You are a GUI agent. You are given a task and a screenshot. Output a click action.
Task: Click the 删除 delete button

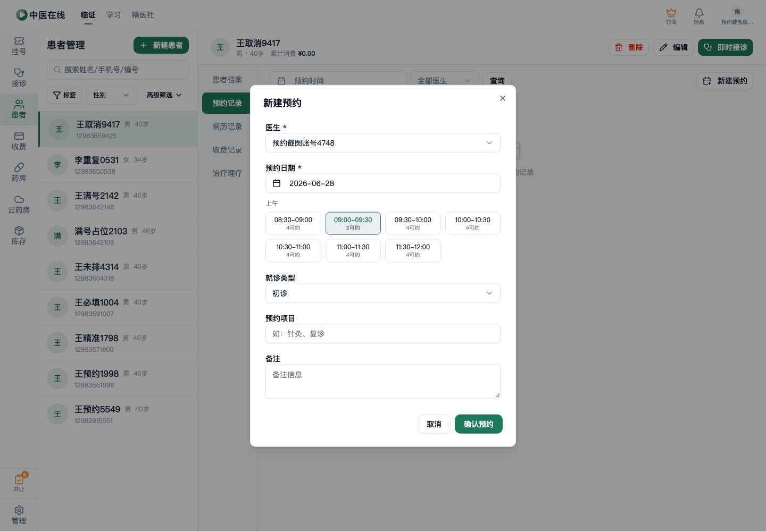click(x=629, y=47)
